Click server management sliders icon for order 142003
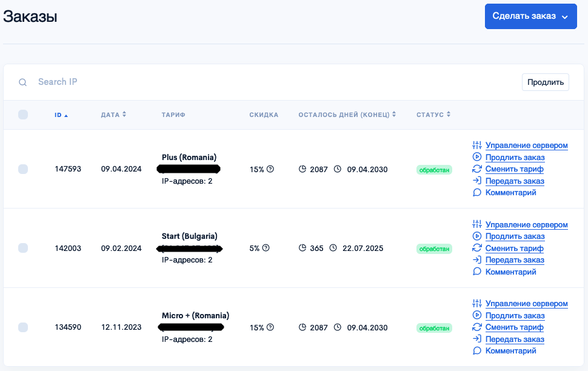Viewport: 588px width, 371px height. [476, 224]
